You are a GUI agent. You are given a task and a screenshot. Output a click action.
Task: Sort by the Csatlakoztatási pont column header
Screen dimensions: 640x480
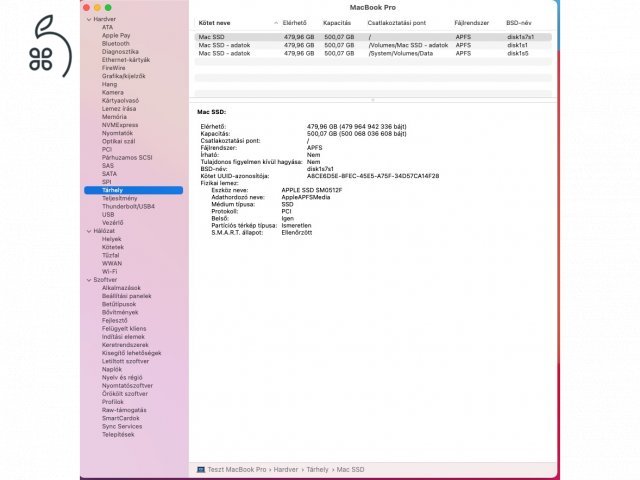pyautogui.click(x=396, y=23)
